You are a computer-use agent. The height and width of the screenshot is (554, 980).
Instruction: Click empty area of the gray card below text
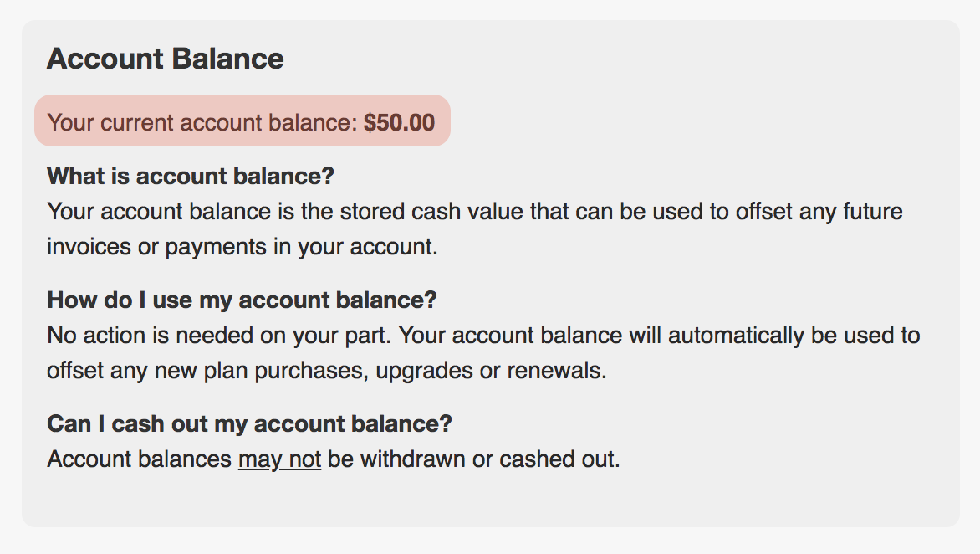click(491, 500)
